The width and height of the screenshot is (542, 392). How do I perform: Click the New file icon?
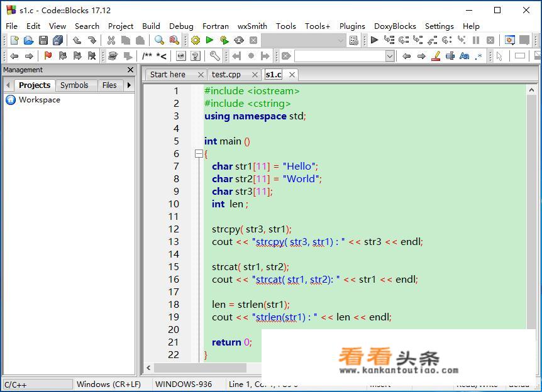pos(14,40)
